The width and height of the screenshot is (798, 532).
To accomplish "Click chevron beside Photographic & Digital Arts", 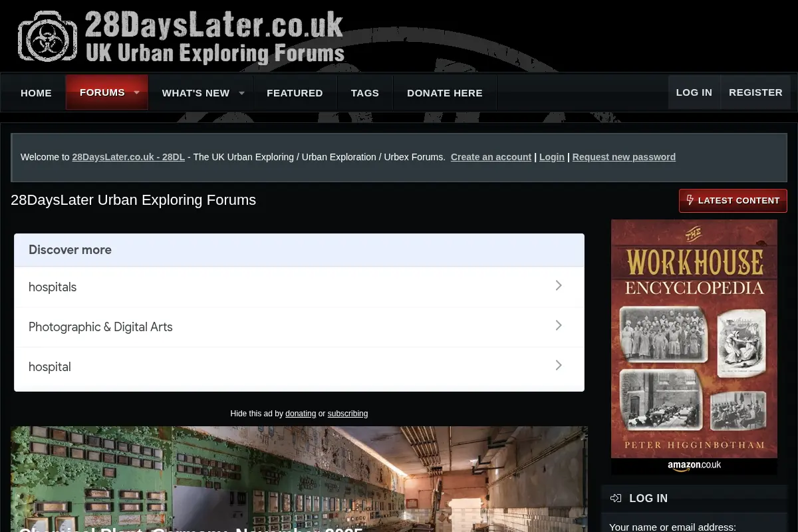I will tap(559, 325).
